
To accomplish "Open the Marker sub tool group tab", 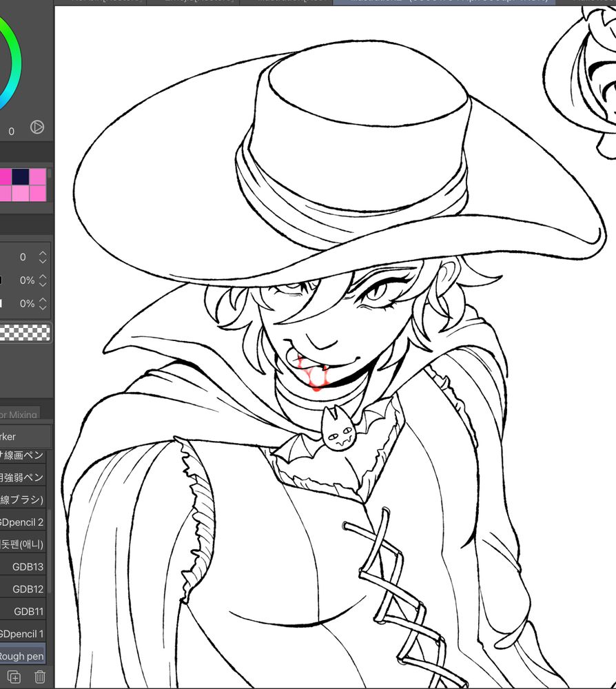I will pos(25,436).
